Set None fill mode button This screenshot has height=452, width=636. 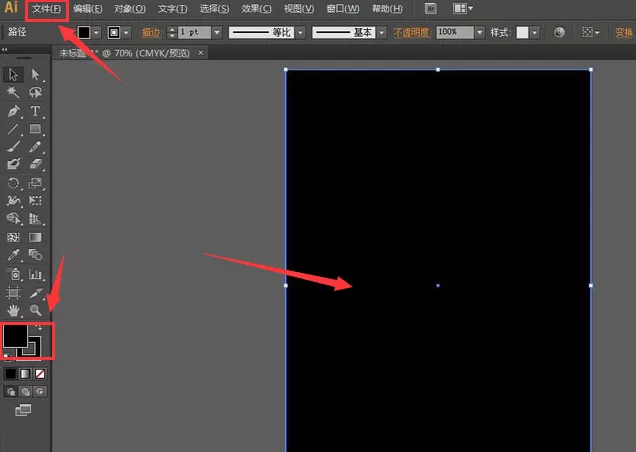(40, 374)
